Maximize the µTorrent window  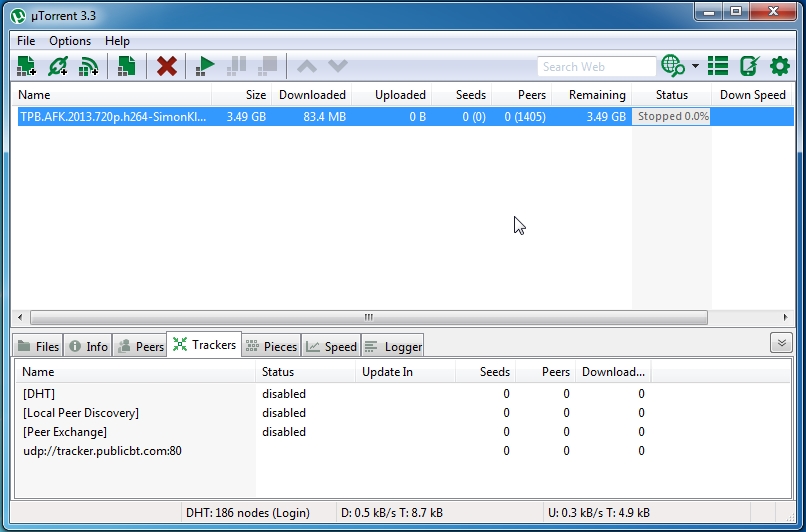pyautogui.click(x=737, y=12)
